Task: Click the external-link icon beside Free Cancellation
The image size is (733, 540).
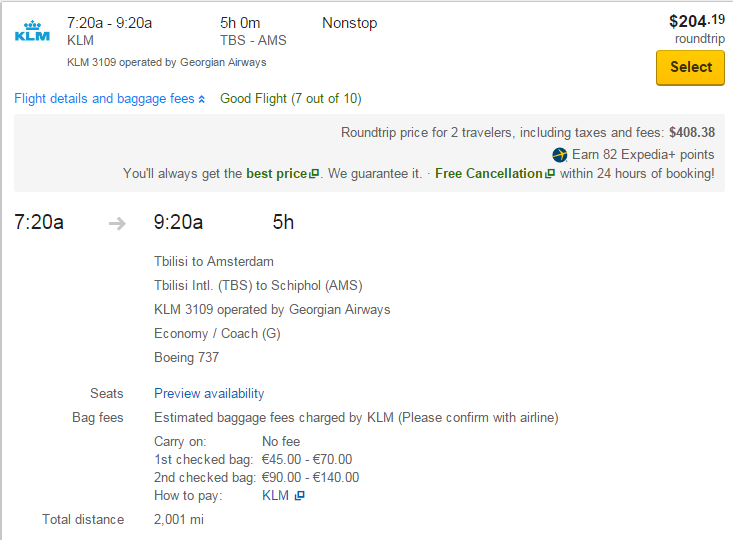Action: point(550,174)
